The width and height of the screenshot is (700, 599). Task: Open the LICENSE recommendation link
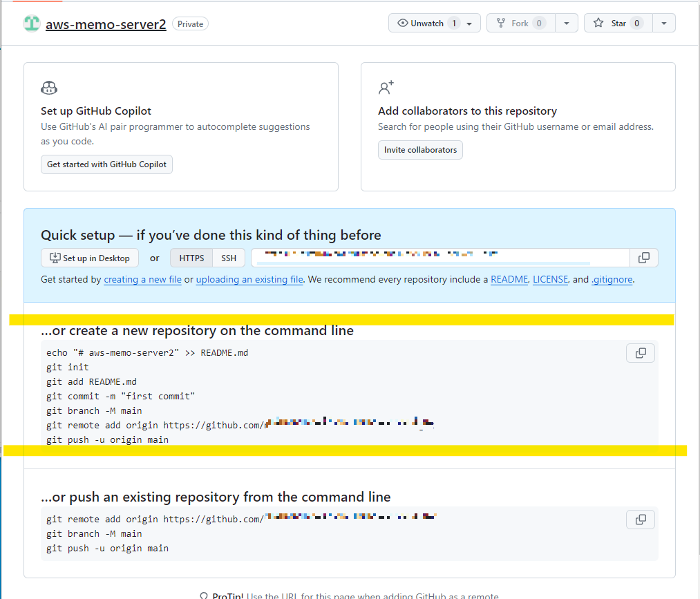pos(551,279)
